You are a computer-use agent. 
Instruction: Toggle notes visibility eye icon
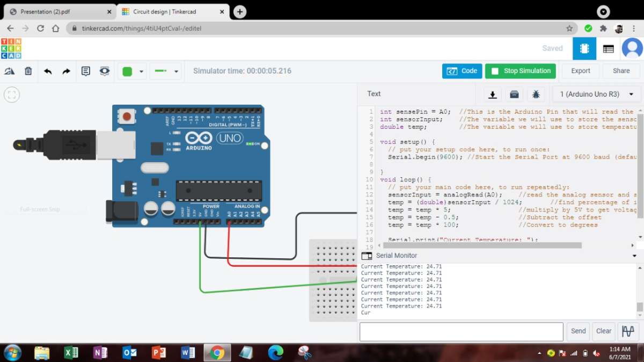pyautogui.click(x=105, y=71)
